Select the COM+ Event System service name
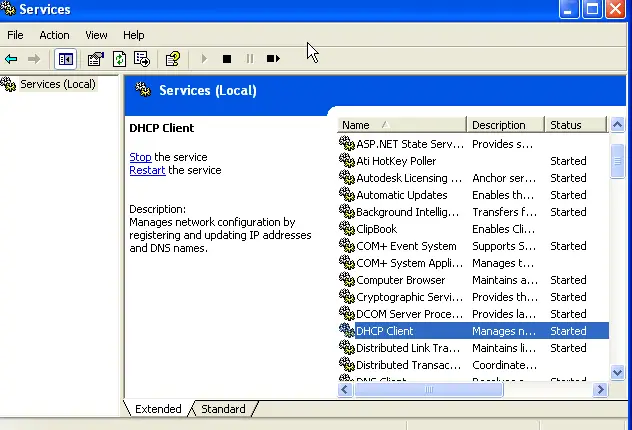This screenshot has height=430, width=632. click(x=406, y=246)
